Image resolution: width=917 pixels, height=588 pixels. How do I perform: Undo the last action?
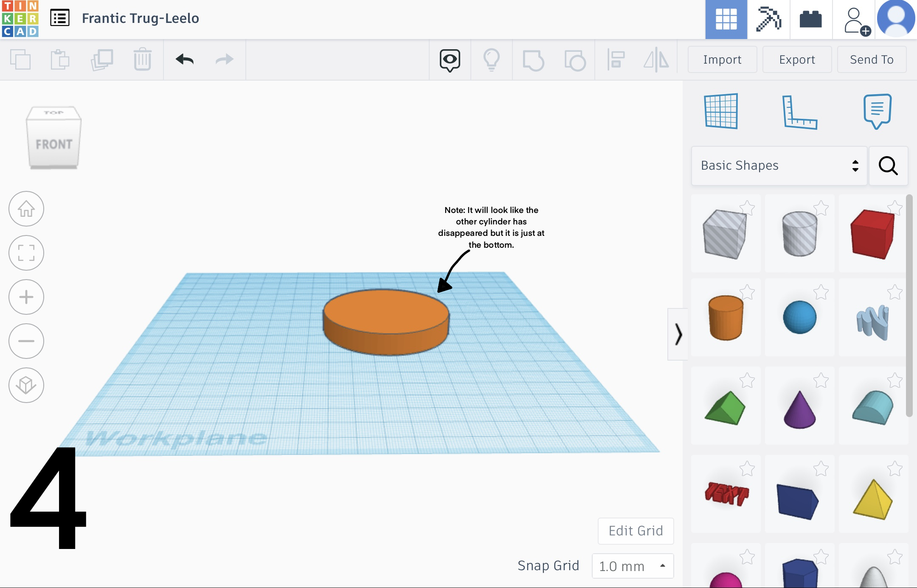pos(185,59)
